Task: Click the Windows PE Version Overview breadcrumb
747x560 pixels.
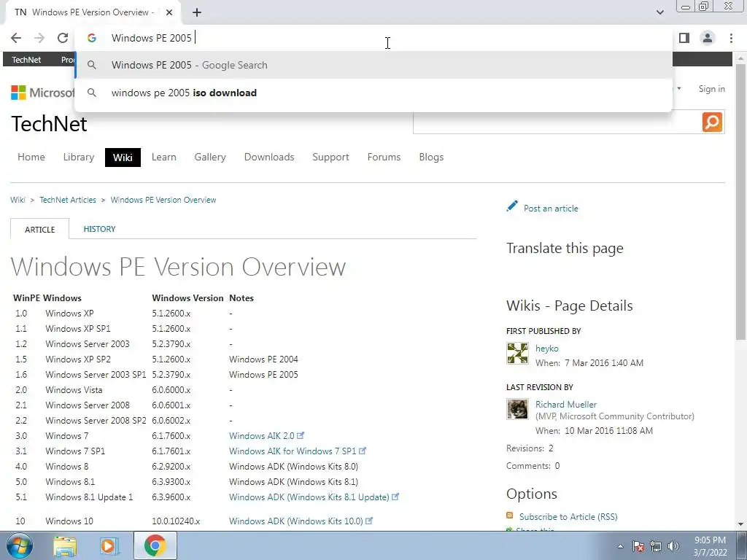Action: [163, 200]
